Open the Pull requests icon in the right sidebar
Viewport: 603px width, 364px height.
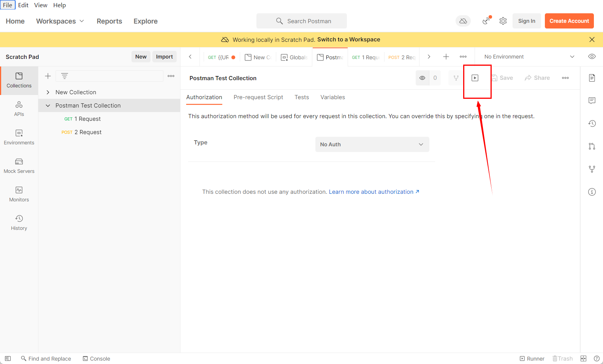coord(592,146)
